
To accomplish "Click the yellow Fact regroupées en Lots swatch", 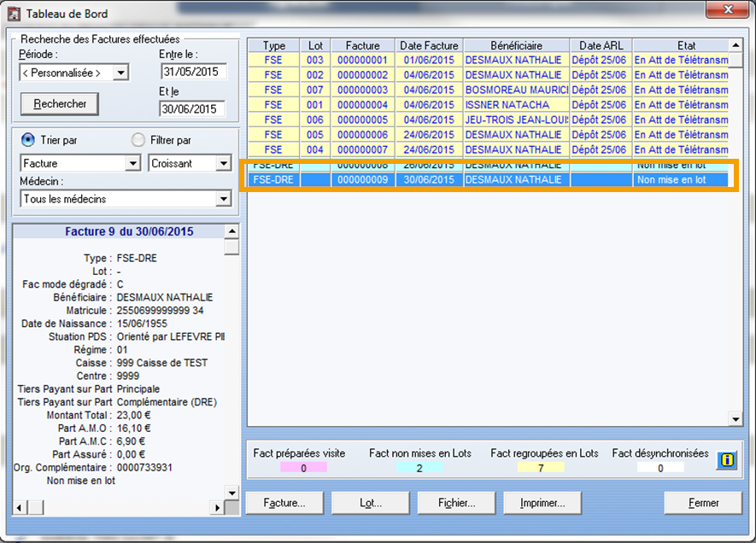I will 541,467.
